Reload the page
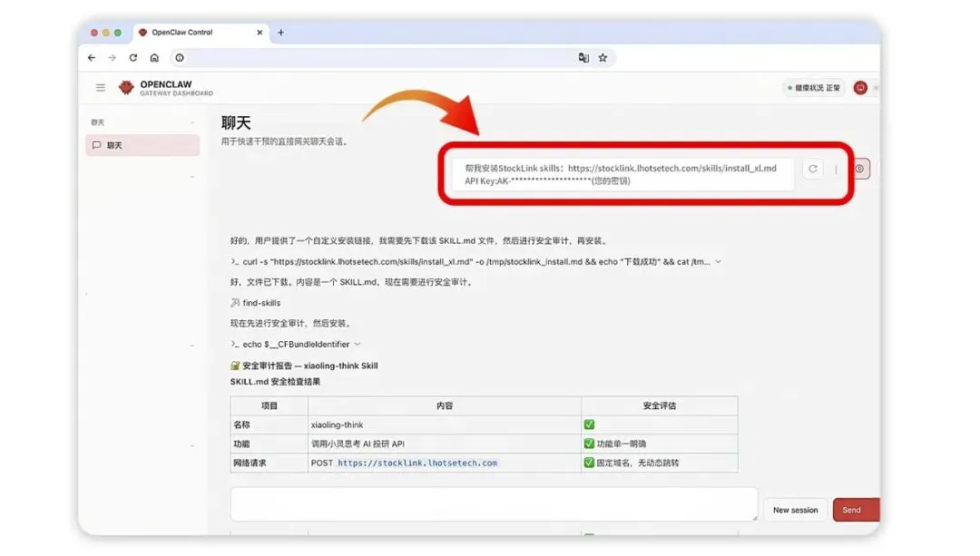The height and width of the screenshot is (556, 980). click(133, 57)
